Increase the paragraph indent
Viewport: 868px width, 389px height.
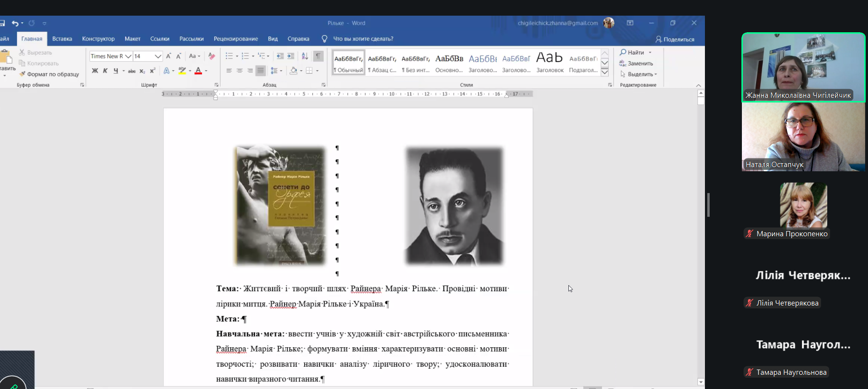(291, 56)
